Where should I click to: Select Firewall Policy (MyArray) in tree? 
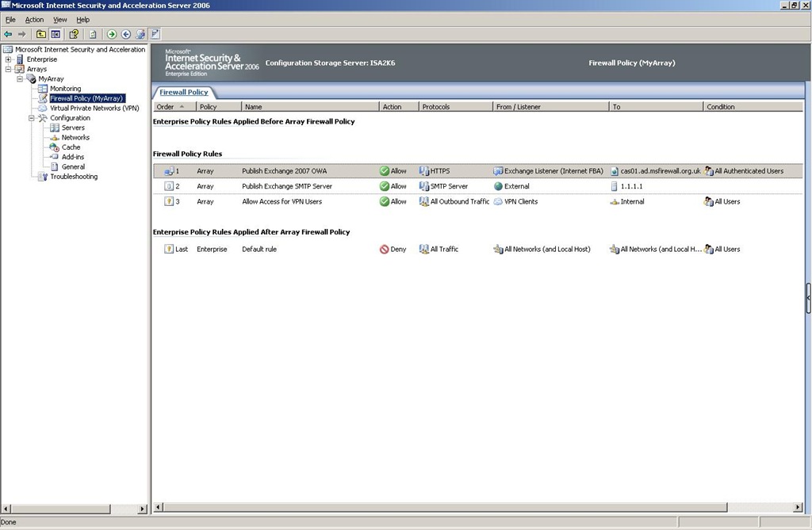click(x=86, y=98)
